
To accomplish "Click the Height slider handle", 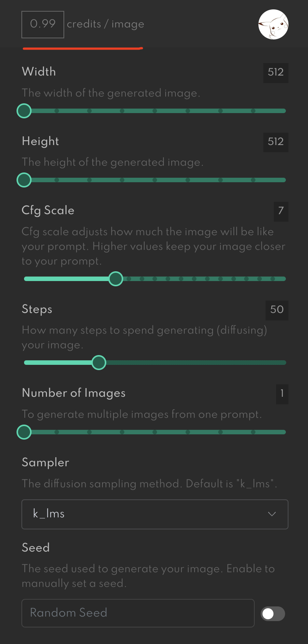I will 24,180.
